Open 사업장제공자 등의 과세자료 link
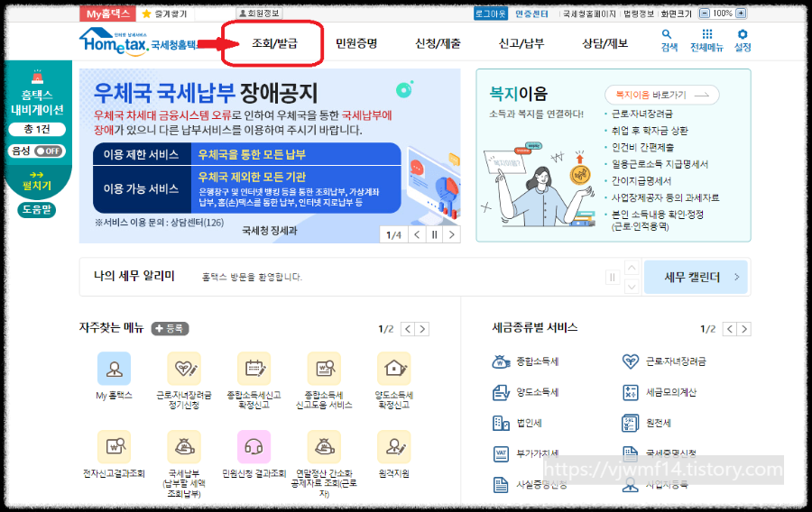Viewport: 812px width, 512px height. coord(666,197)
